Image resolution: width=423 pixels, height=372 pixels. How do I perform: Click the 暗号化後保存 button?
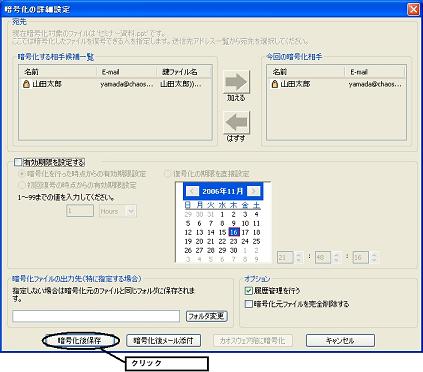pyautogui.click(x=80, y=341)
